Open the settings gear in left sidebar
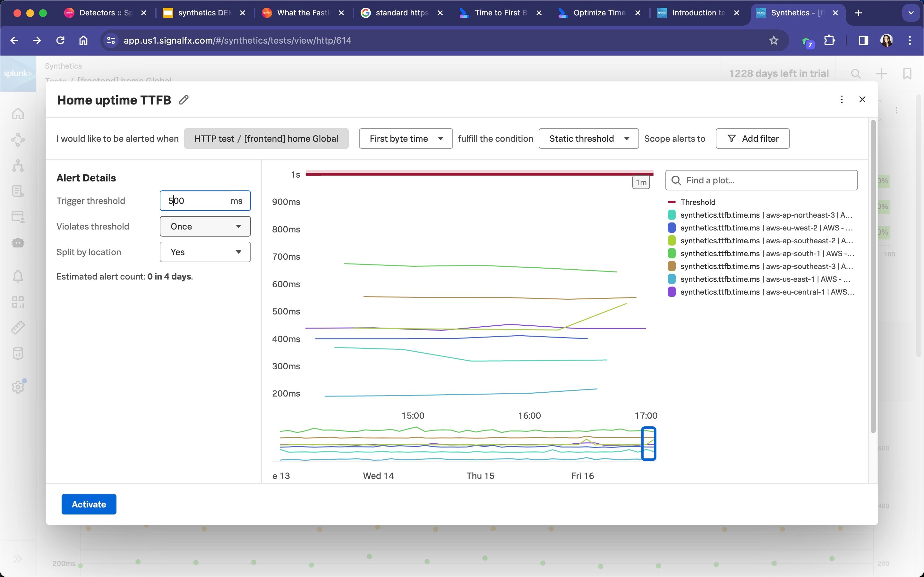The width and height of the screenshot is (924, 577). 18,387
